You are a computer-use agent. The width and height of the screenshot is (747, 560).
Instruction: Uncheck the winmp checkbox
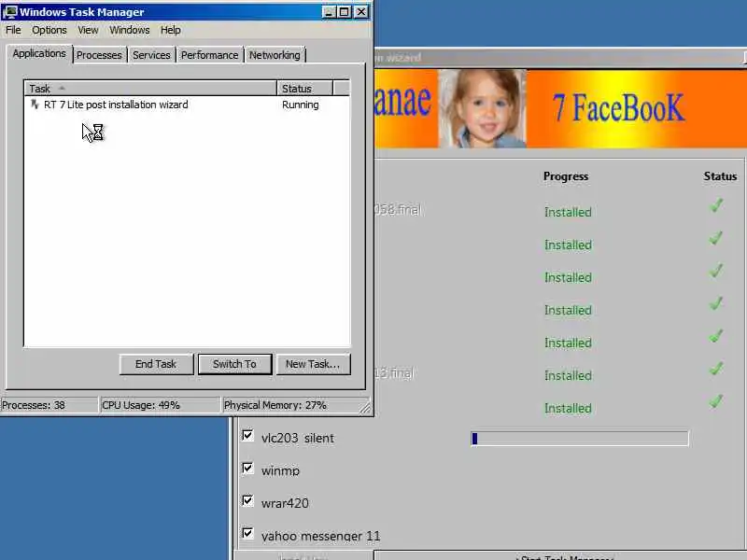pyautogui.click(x=247, y=469)
